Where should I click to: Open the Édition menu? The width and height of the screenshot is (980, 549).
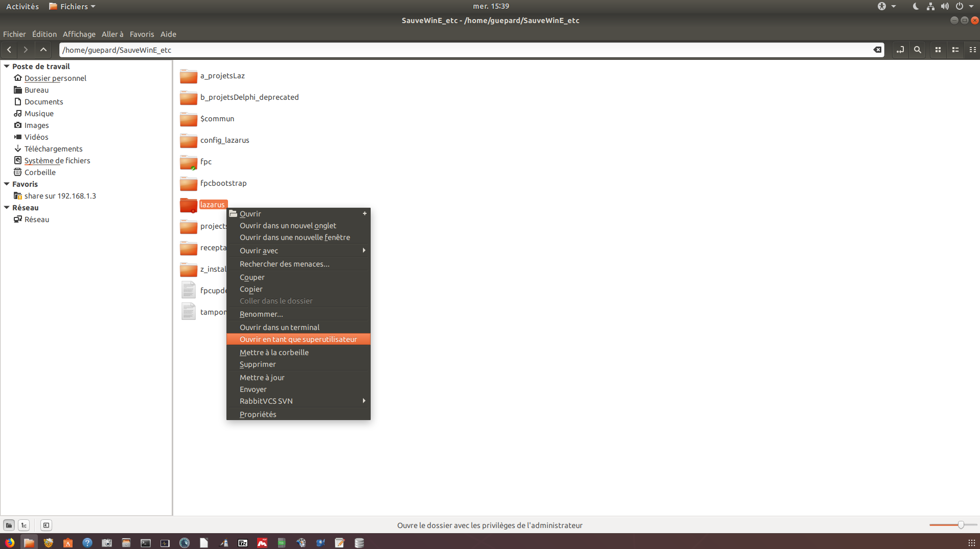coord(44,34)
